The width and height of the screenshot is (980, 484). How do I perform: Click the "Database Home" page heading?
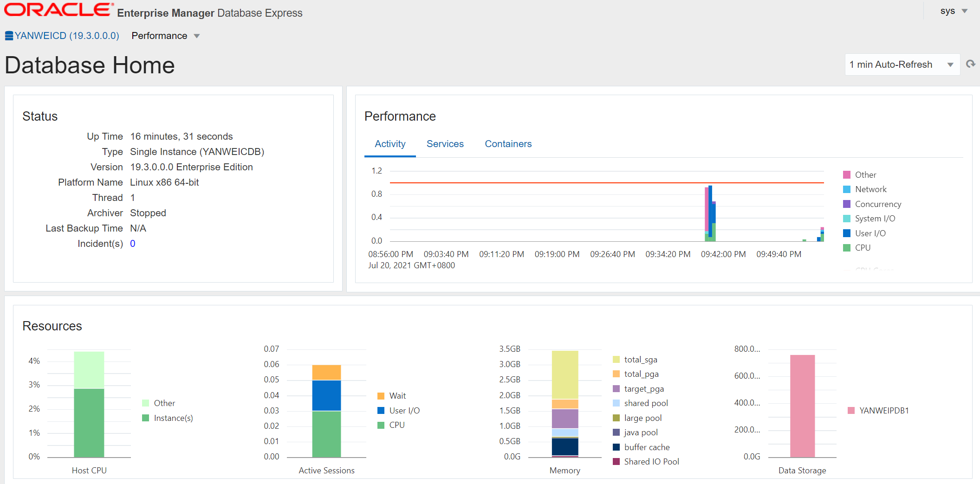pyautogui.click(x=90, y=65)
